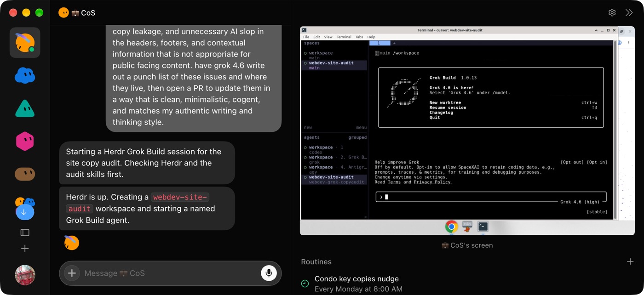
Task: Select workspace 2 Grok B. agent
Action: (334, 159)
